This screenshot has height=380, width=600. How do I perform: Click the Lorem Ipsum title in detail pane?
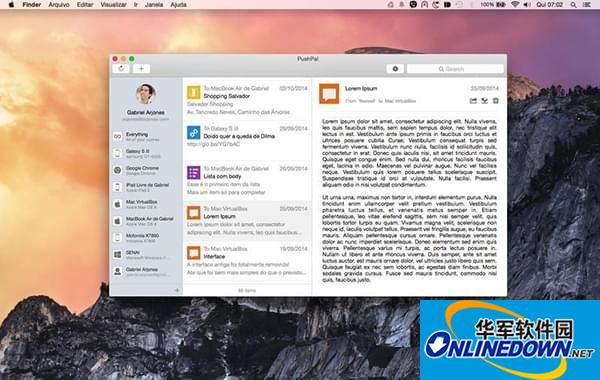[361, 88]
